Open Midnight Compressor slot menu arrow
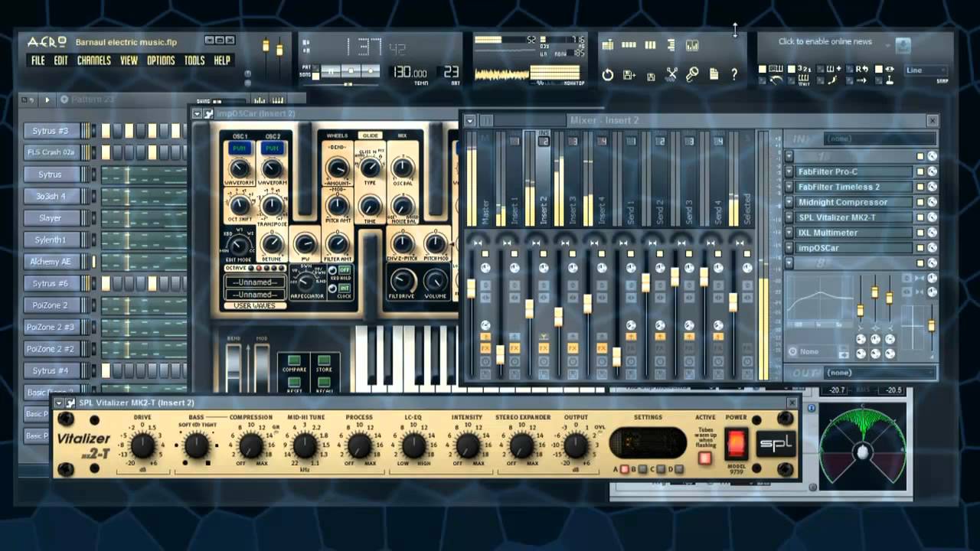This screenshot has height=551, width=980. 789,202
